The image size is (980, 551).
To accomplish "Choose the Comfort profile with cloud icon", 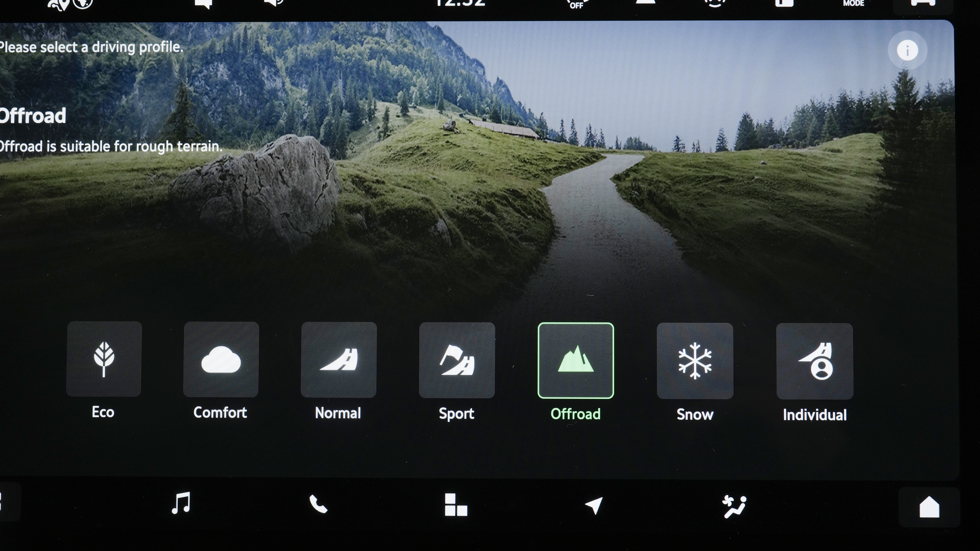I will (221, 359).
